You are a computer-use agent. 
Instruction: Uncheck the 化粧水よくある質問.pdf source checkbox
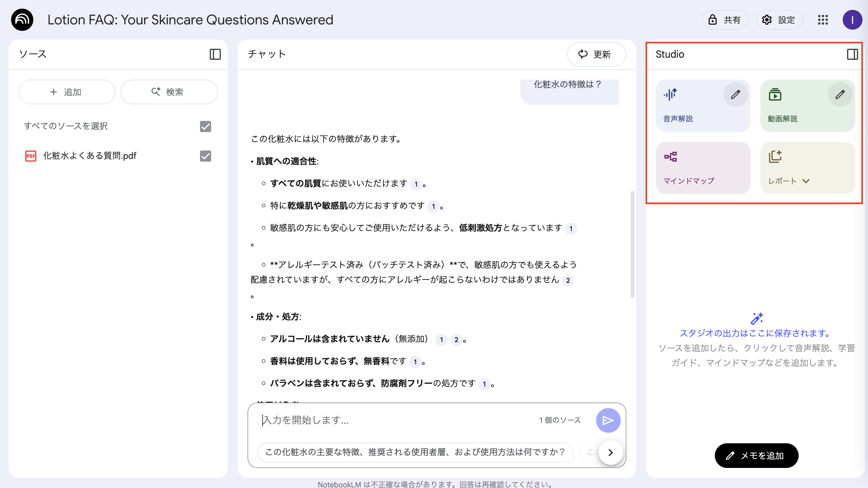(205, 156)
